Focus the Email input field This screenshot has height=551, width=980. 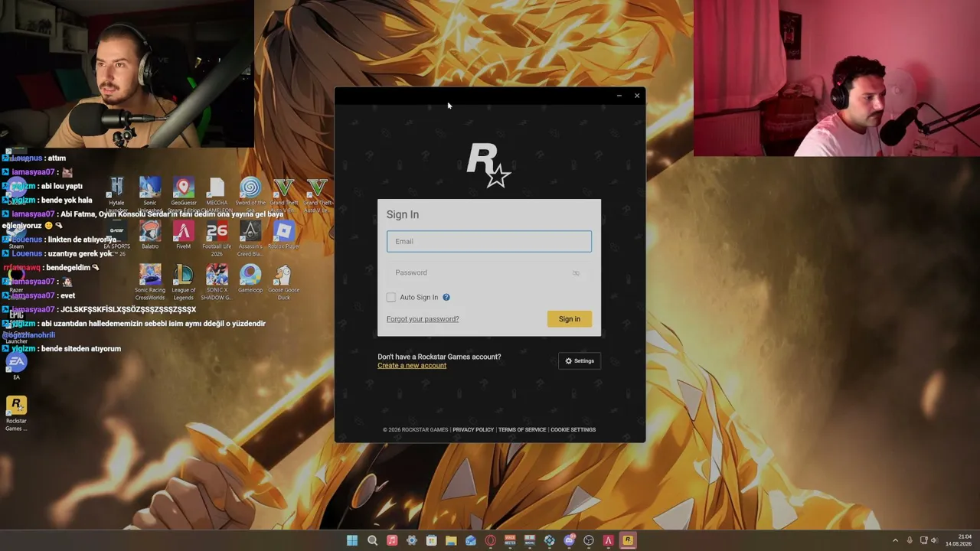tap(489, 241)
